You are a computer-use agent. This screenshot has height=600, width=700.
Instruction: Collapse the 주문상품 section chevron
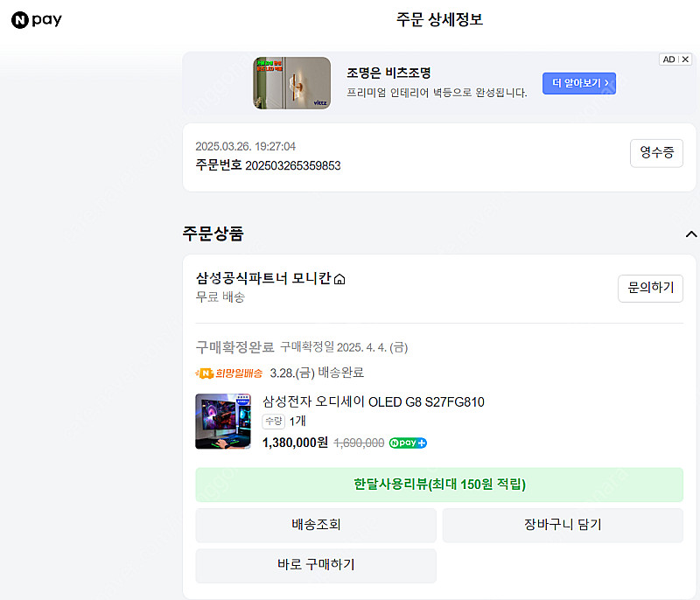pos(690,234)
